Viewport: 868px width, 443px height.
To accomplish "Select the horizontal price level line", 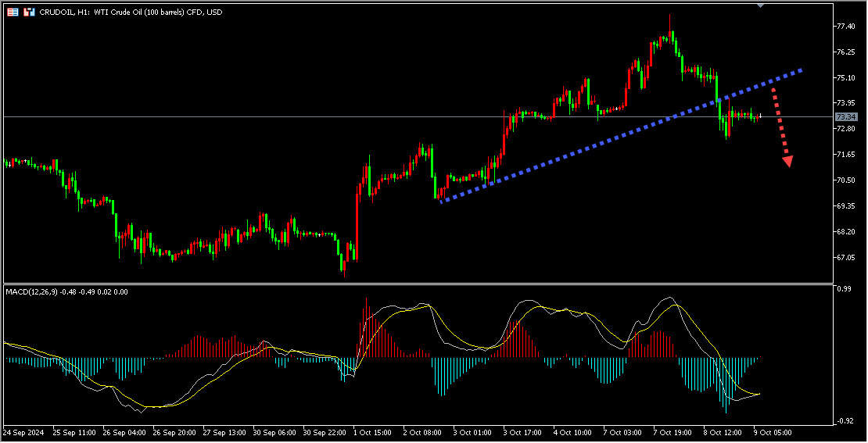I will click(418, 116).
